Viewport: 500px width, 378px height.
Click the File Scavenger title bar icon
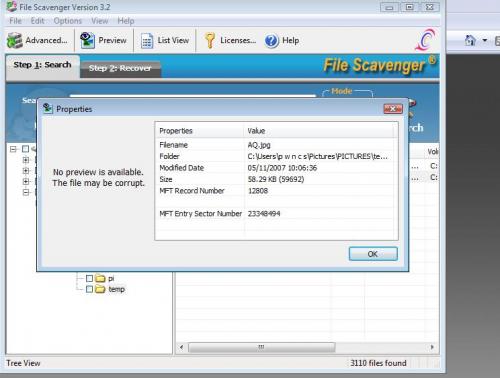click(x=12, y=6)
